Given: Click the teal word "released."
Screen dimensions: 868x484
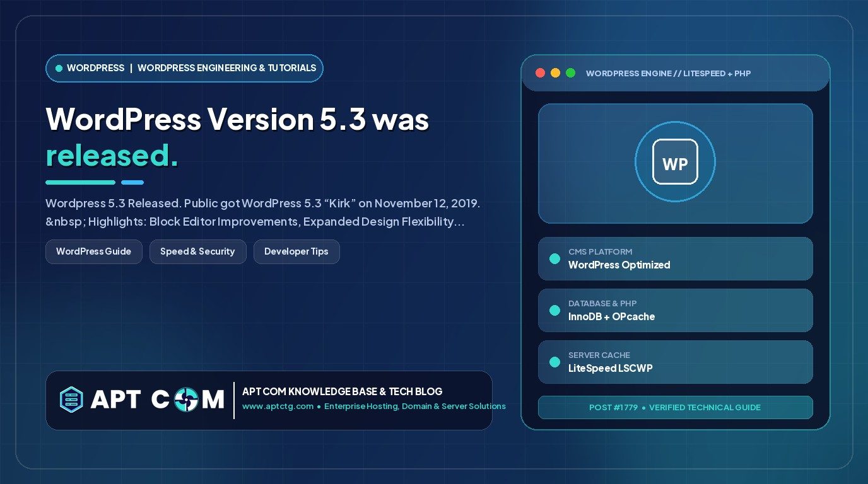Looking at the screenshot, I should coord(112,156).
